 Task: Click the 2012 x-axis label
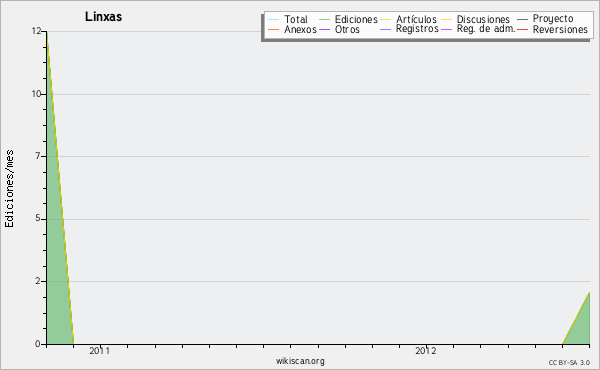[426, 351]
